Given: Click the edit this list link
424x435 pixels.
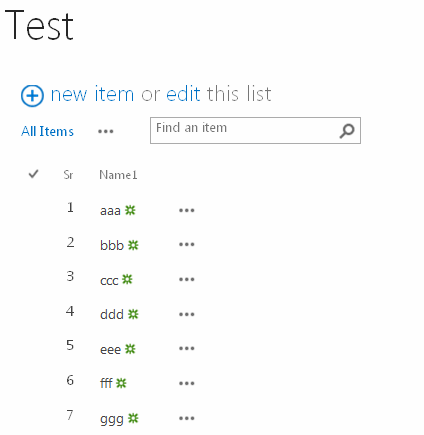Looking at the screenshot, I should 183,93.
